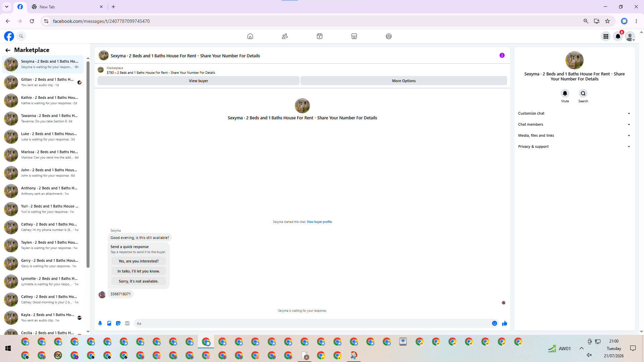Viewport: 644px width, 362px height.
Task: Expand the Chat members section
Action: click(574, 124)
